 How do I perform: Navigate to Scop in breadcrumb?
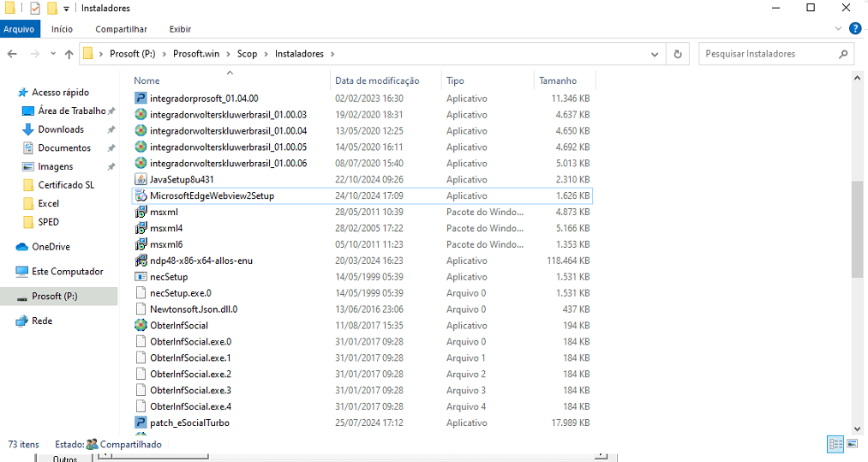[x=247, y=54]
